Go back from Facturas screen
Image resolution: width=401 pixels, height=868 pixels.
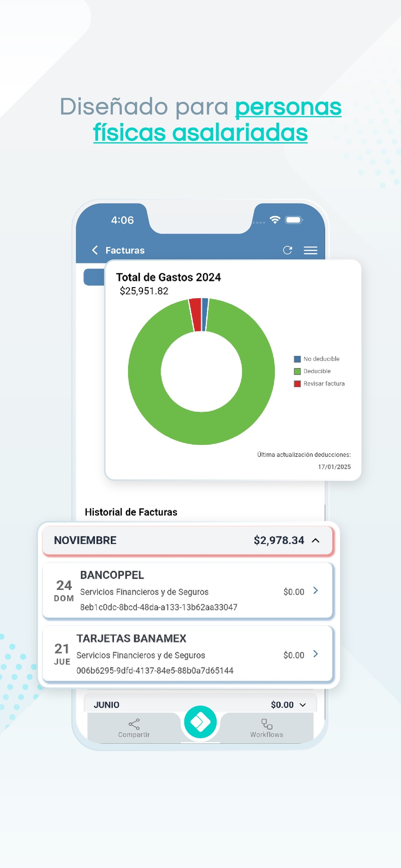coord(95,250)
